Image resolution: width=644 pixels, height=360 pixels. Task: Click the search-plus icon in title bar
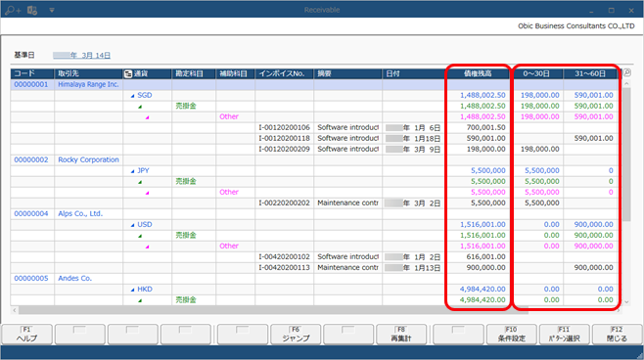(x=13, y=10)
